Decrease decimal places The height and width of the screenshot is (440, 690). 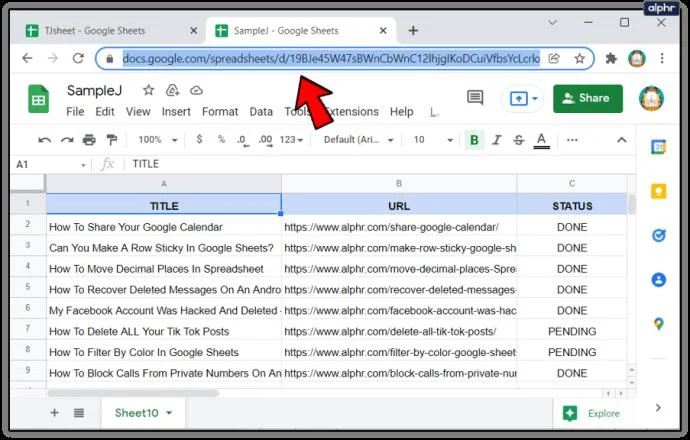point(242,140)
